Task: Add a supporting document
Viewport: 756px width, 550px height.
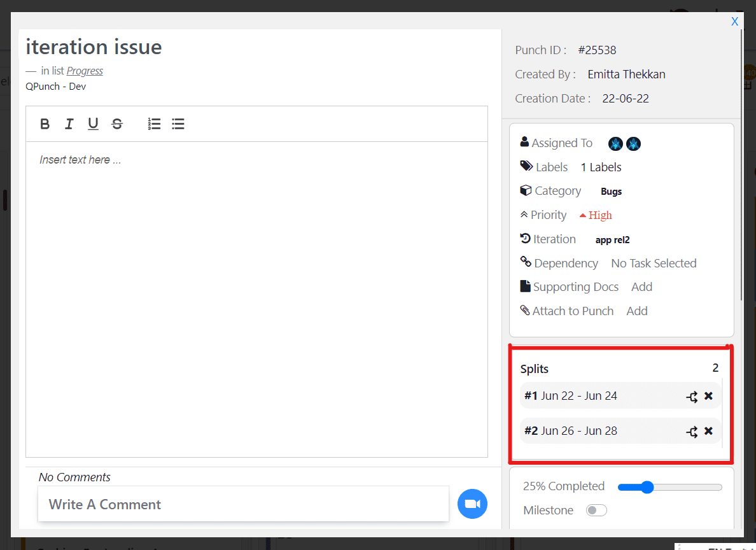Action: point(641,286)
